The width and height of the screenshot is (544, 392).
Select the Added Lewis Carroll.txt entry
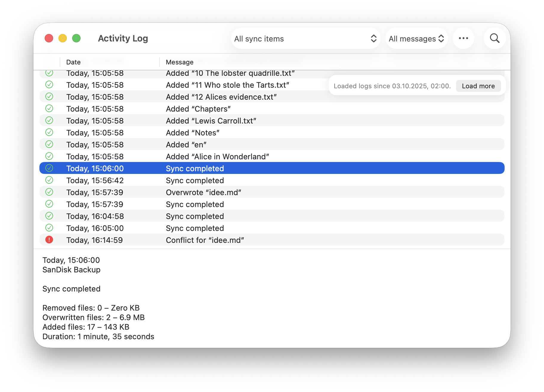211,121
